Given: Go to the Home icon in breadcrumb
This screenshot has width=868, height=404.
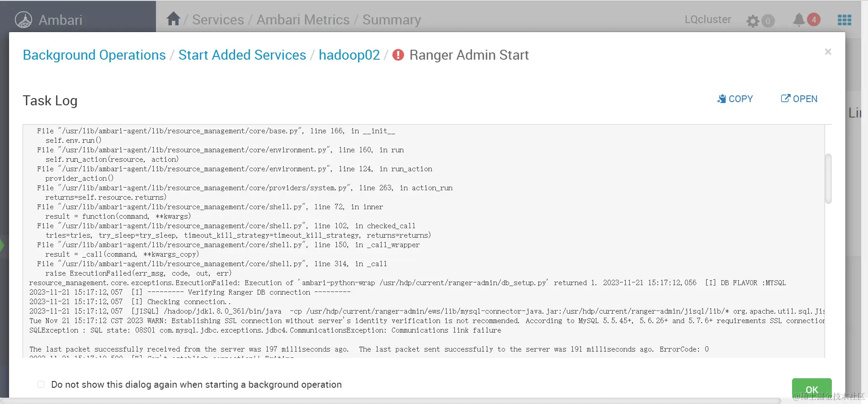Looking at the screenshot, I should pos(173,19).
